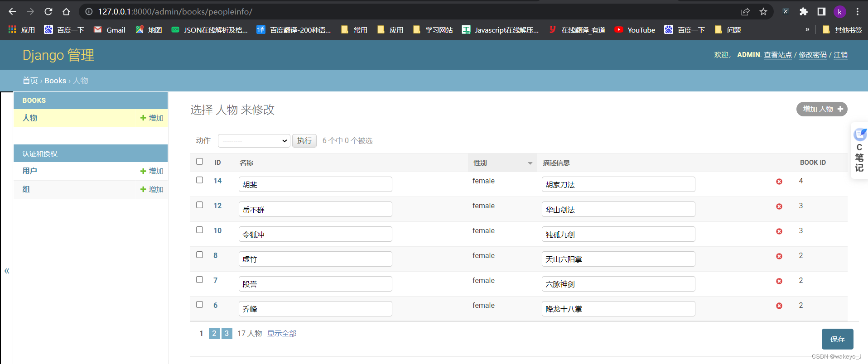Open the 常用 bookmark folder

354,30
